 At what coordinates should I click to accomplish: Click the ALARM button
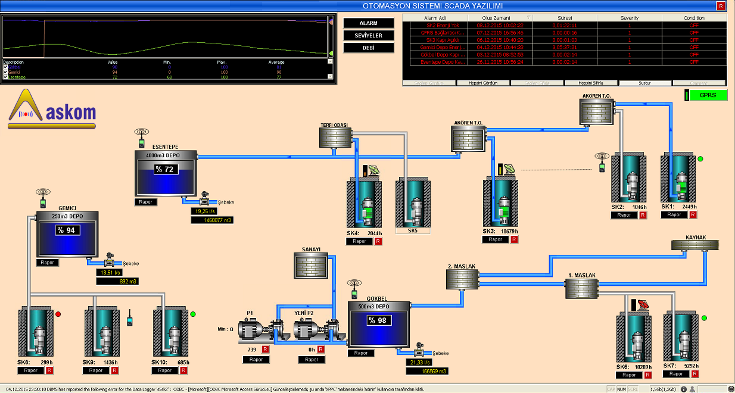[368, 23]
